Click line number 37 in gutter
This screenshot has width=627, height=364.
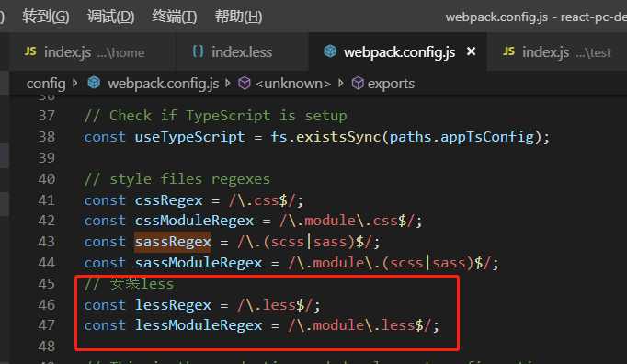coord(46,116)
